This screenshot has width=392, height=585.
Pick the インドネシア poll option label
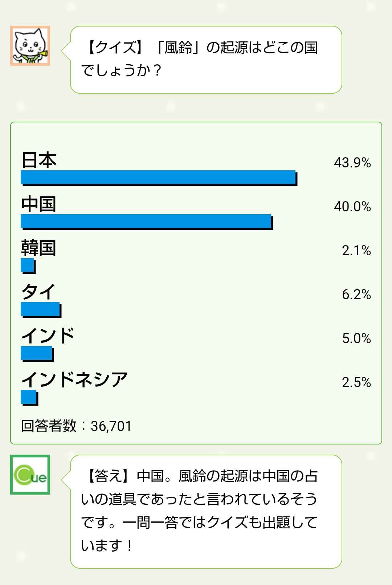(74, 380)
